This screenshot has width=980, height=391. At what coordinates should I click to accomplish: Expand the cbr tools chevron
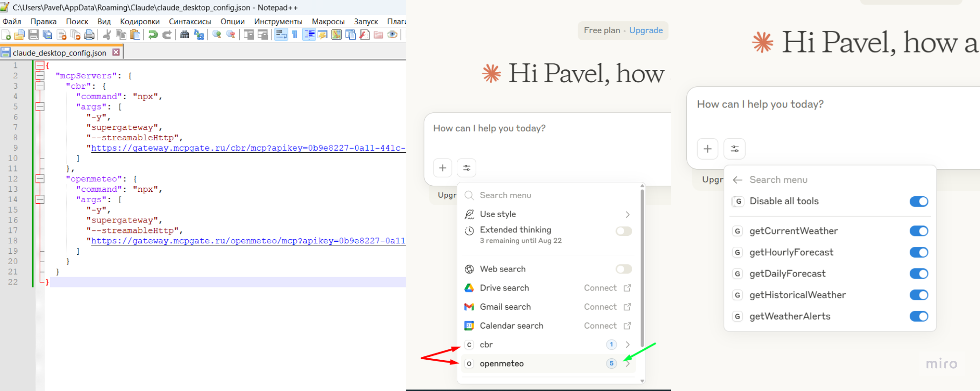[628, 344]
